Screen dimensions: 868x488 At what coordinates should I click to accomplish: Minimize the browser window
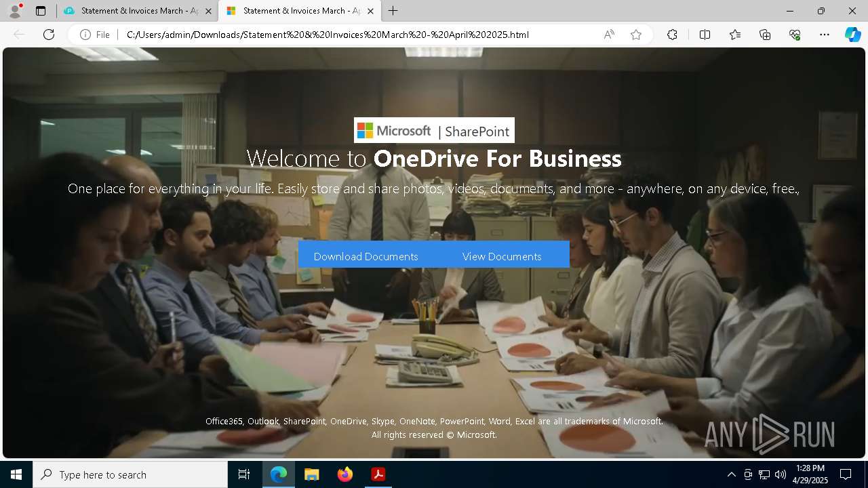pyautogui.click(x=790, y=11)
